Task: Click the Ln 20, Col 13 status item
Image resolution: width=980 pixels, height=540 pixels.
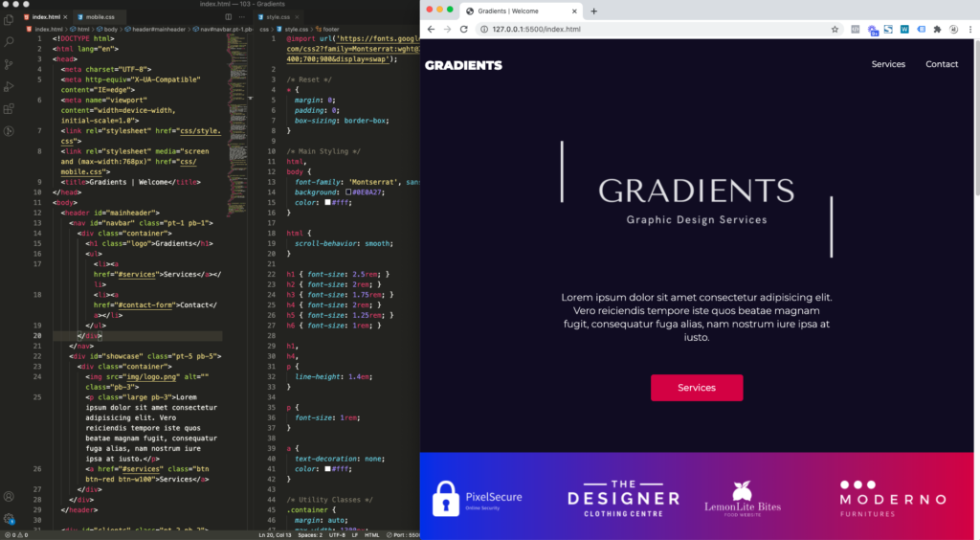Action: [x=275, y=535]
